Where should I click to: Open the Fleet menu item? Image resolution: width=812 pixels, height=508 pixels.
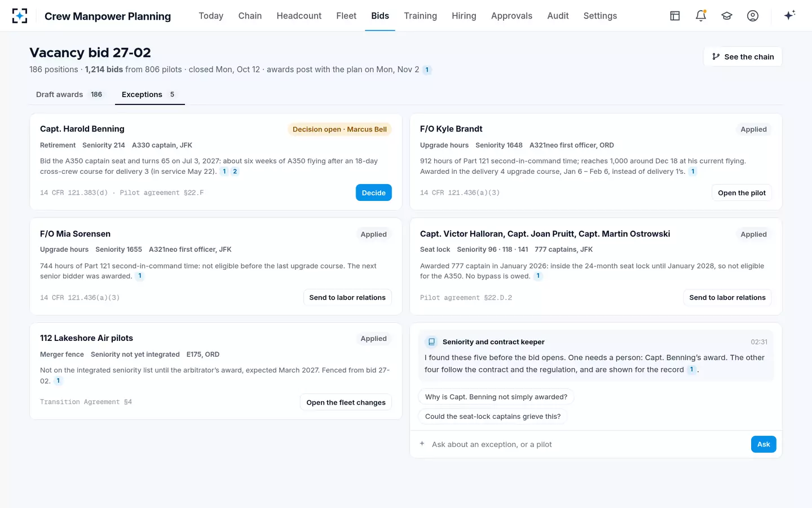coord(346,16)
